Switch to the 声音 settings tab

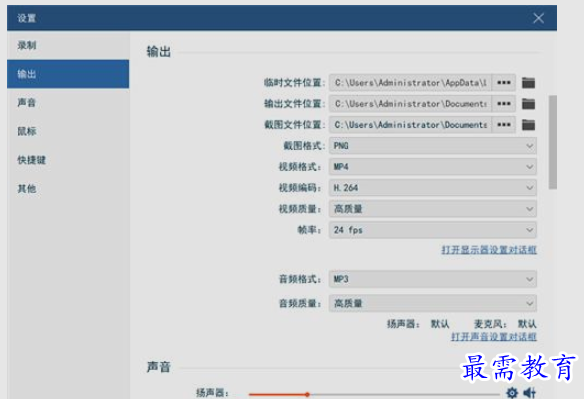point(68,102)
